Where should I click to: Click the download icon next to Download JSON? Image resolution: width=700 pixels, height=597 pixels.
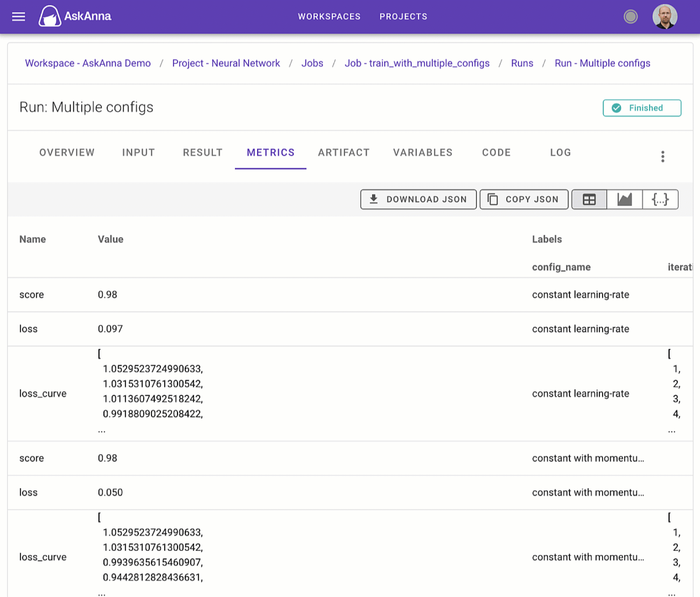pyautogui.click(x=374, y=199)
